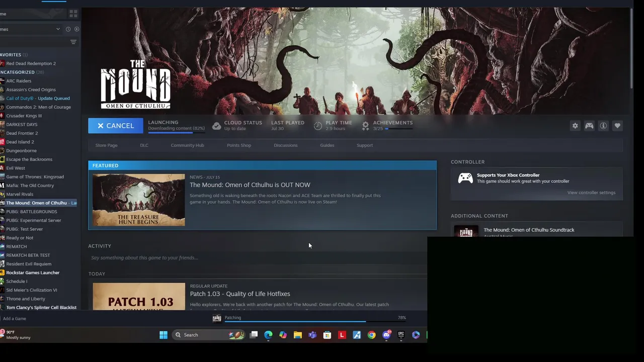644x362 pixels.
Task: Click the Achievements gear icon
Action: pos(365,126)
